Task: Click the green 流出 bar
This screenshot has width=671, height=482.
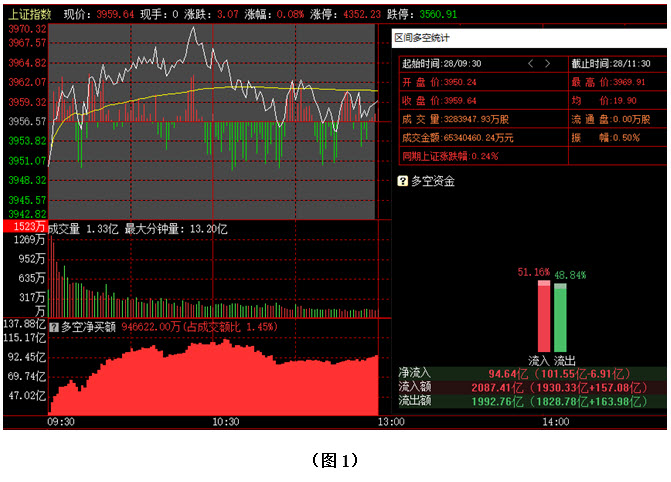Action: (560, 317)
